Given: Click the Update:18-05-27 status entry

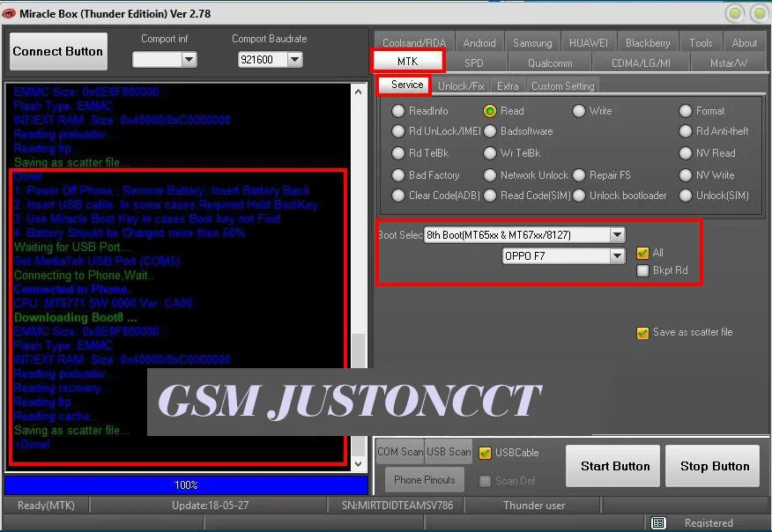Looking at the screenshot, I should tap(211, 506).
